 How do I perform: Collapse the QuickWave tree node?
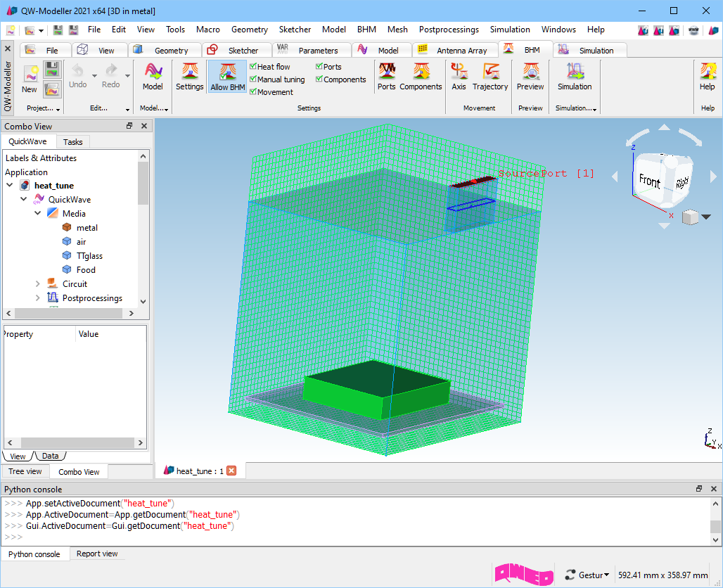tap(23, 199)
